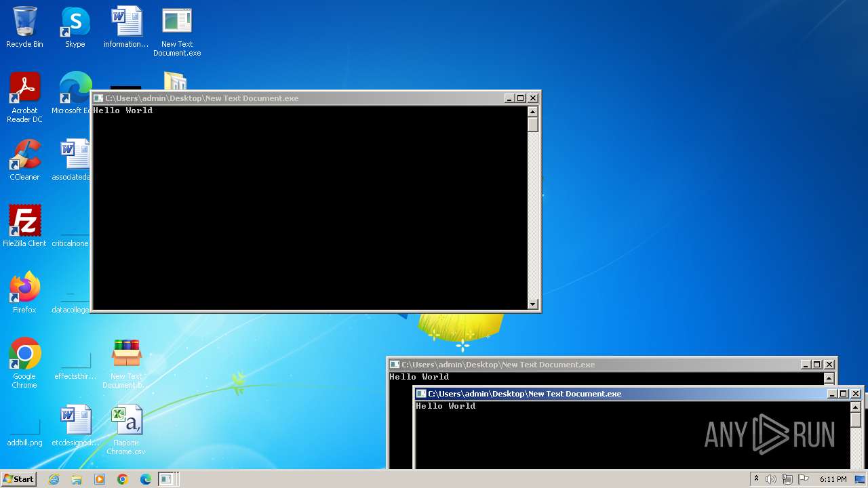Open the Пароли Chrome.csv file
Image resolution: width=868 pixels, height=488 pixels.
point(126,430)
